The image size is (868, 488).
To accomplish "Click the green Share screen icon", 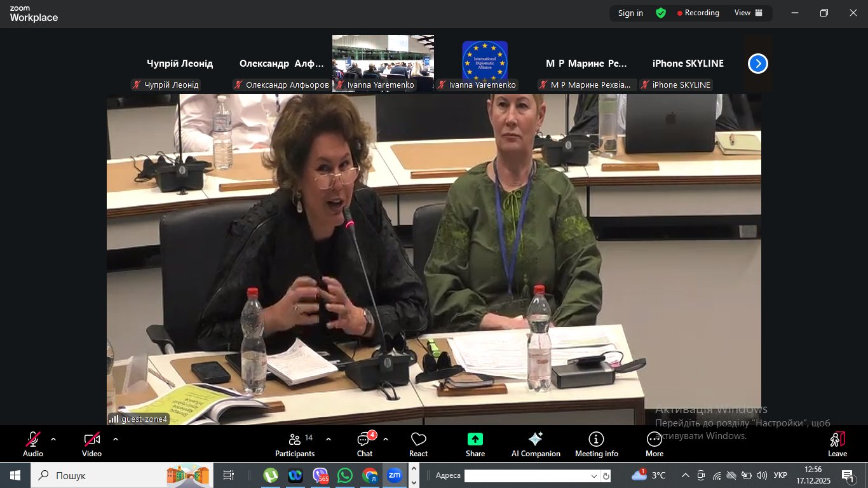I will coord(475,440).
